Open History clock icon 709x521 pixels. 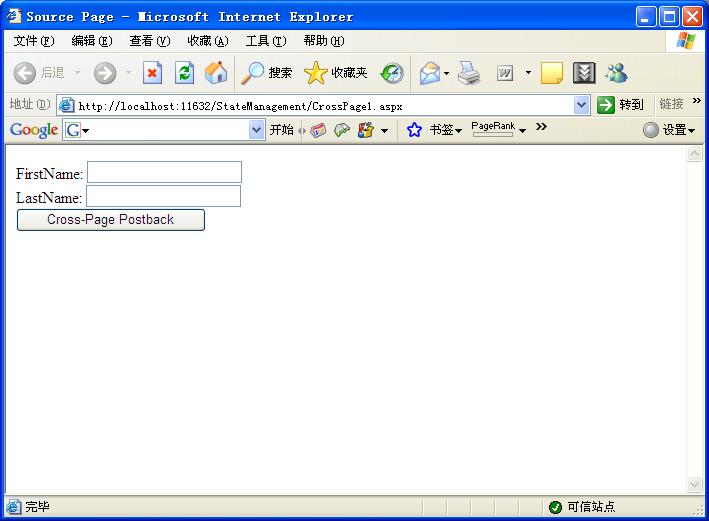(392, 73)
